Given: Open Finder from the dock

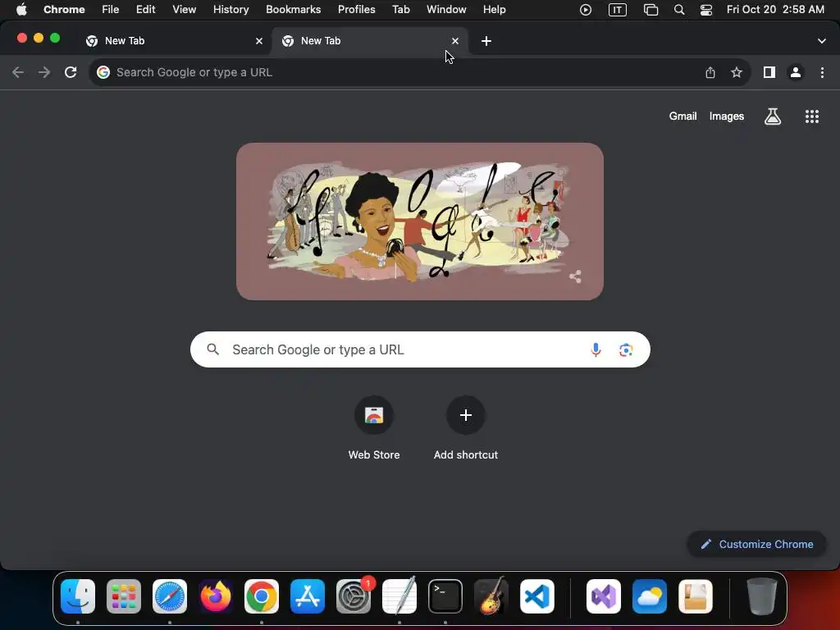Looking at the screenshot, I should (x=78, y=596).
